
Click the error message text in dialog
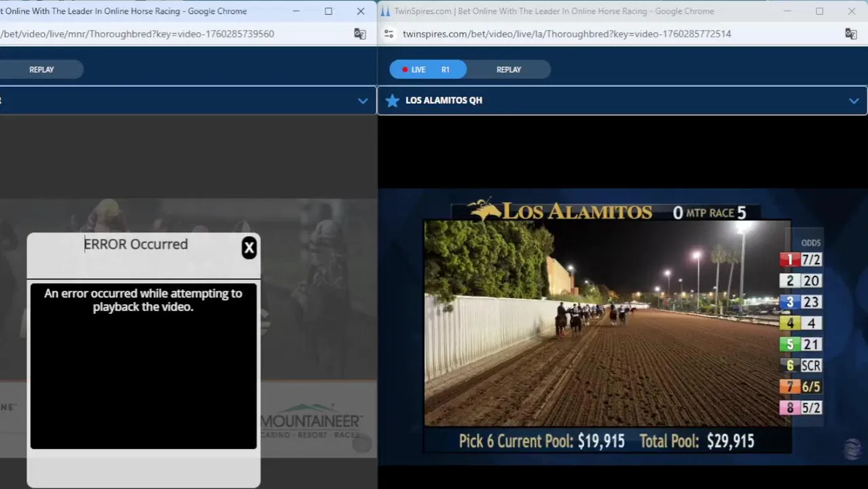[143, 300]
